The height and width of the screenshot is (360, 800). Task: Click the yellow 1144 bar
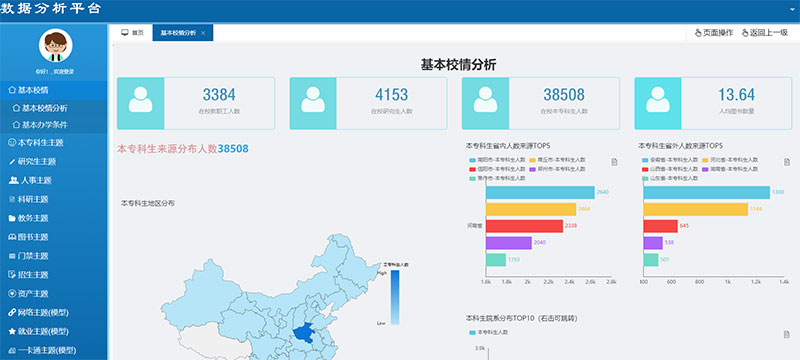695,209
